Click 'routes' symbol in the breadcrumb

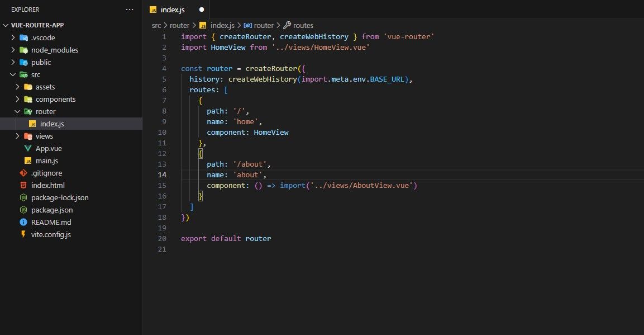pos(302,25)
